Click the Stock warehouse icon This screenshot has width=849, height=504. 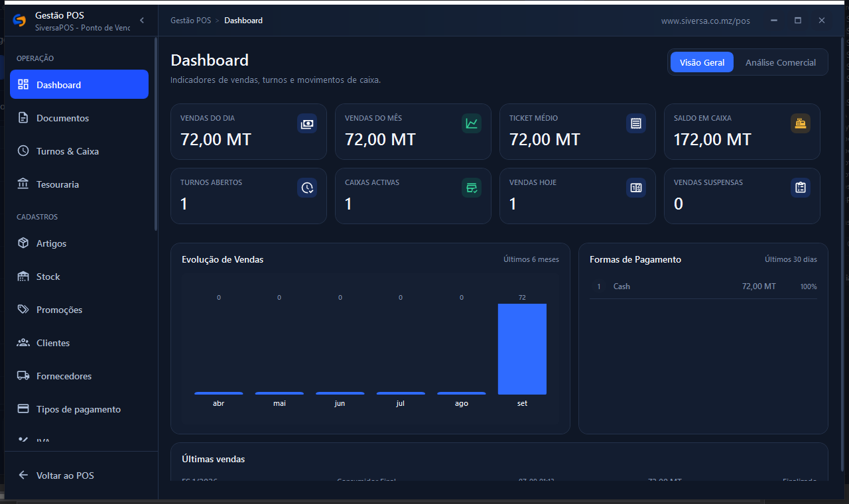pyautogui.click(x=23, y=277)
